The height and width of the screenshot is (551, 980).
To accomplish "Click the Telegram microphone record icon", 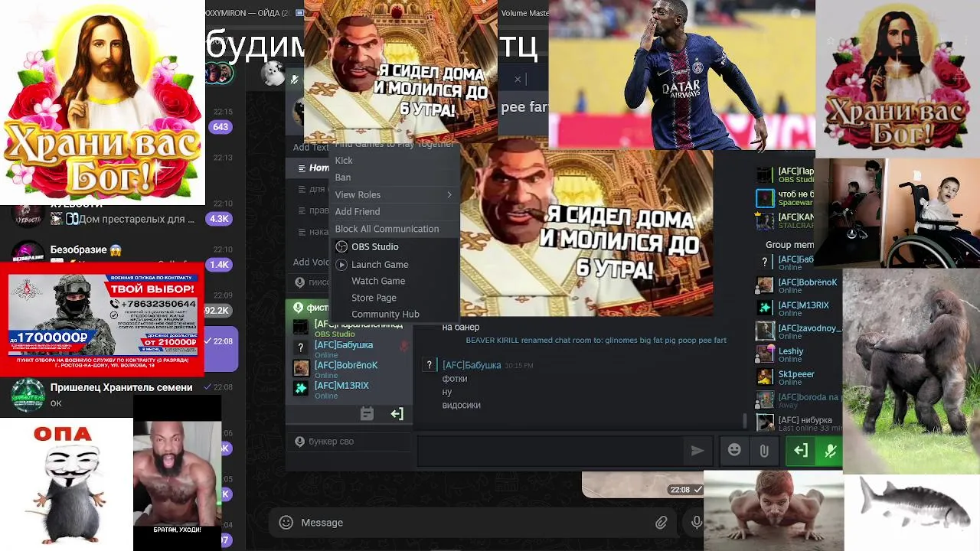I will pyautogui.click(x=696, y=523).
